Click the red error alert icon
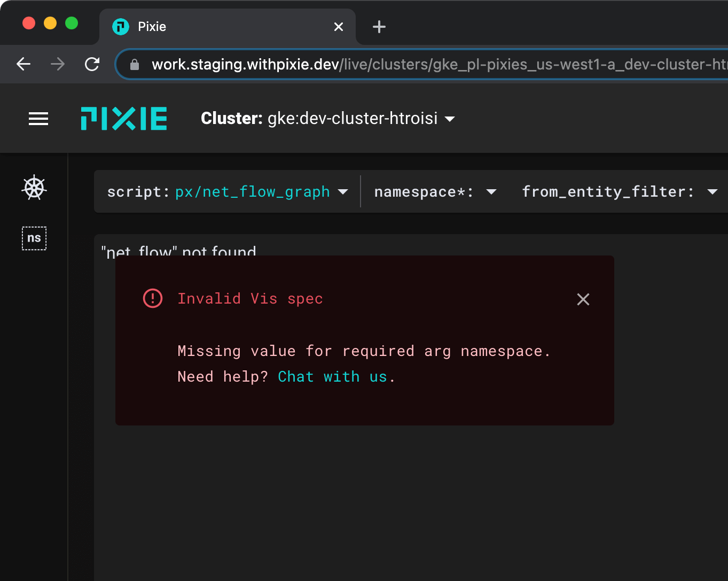Screen dimensions: 728x581 tap(153, 298)
